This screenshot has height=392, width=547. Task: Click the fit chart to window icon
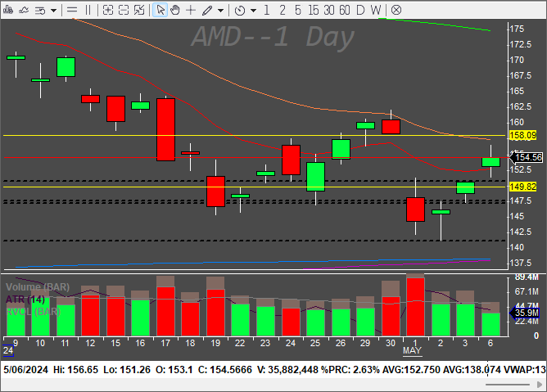coord(141,10)
